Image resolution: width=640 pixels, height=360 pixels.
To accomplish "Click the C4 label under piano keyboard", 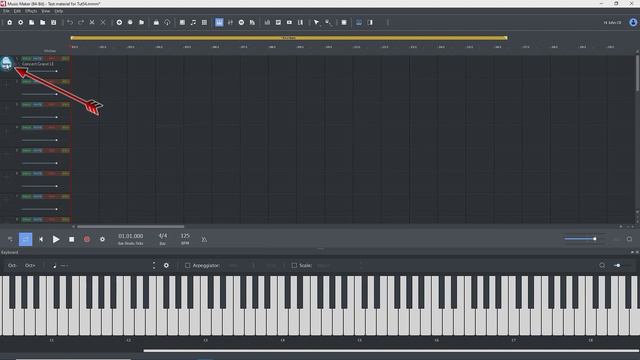I will coord(282,340).
